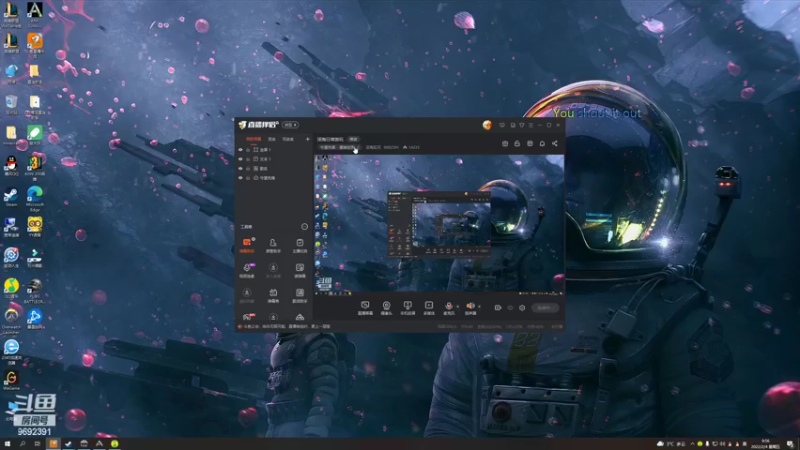Toggle the lock on the fourth source row
800x450 pixels.
tap(248, 178)
